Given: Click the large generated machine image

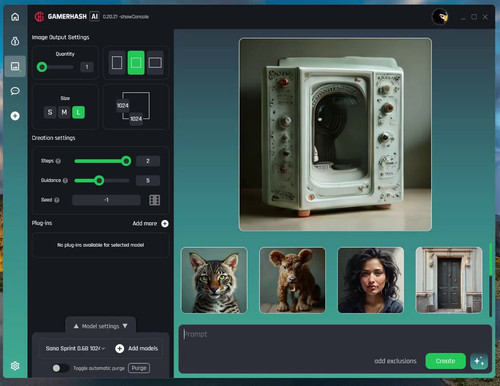Looking at the screenshot, I should pyautogui.click(x=335, y=134).
